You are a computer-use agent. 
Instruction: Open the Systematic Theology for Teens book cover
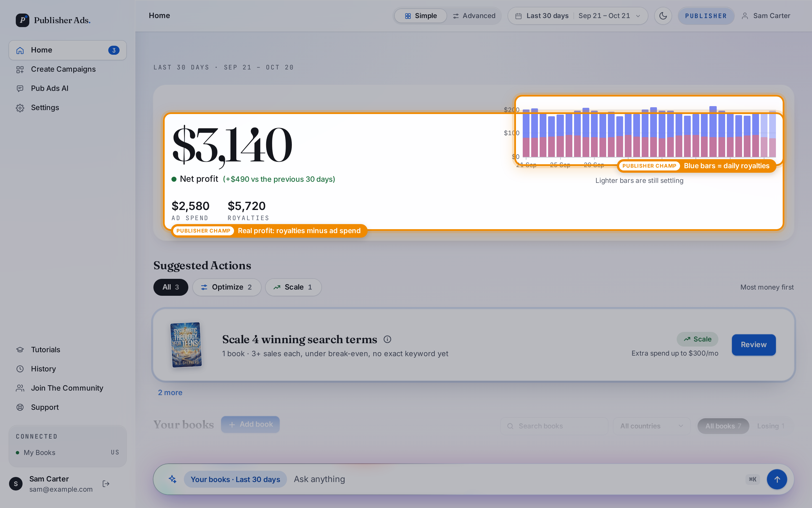(x=186, y=345)
